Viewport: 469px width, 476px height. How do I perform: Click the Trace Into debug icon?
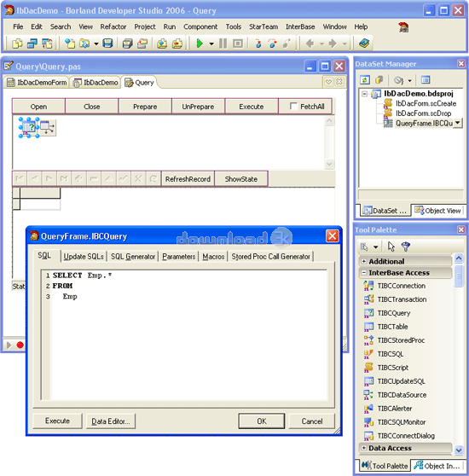[x=258, y=44]
